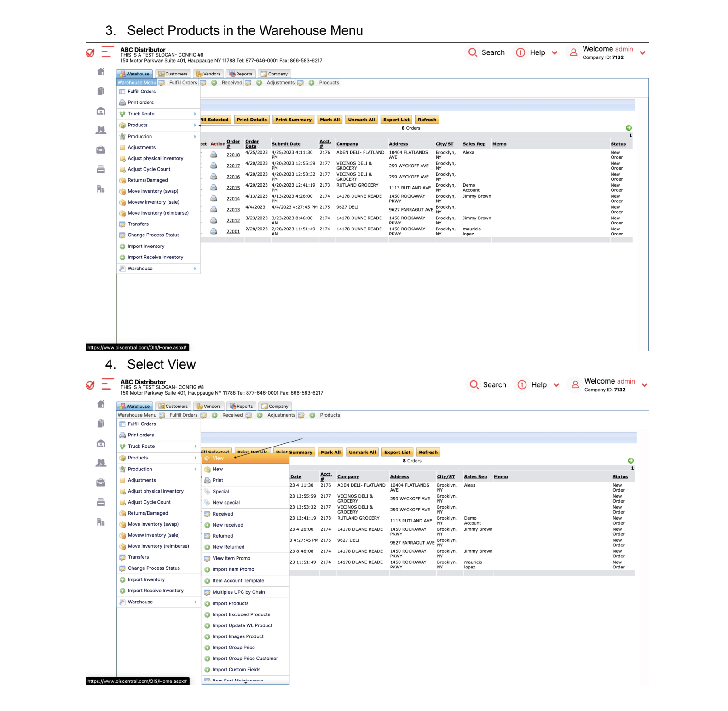
Task: Open the people sidebar icon in step 3 screenshot
Action: pos(101,130)
